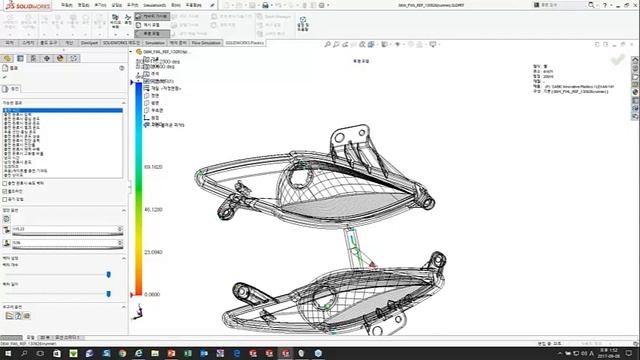Viewport: 640px width, 360px height.
Task: Click the middle blue icon in the report options group
Action: coord(18,316)
